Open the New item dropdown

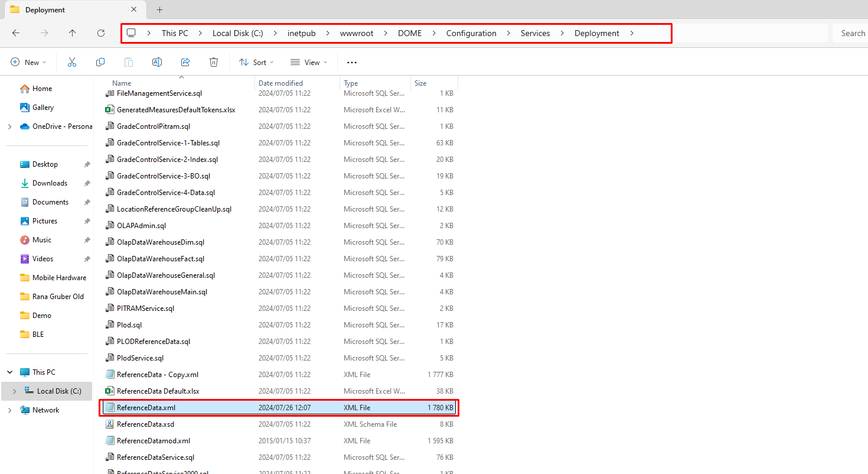point(28,62)
